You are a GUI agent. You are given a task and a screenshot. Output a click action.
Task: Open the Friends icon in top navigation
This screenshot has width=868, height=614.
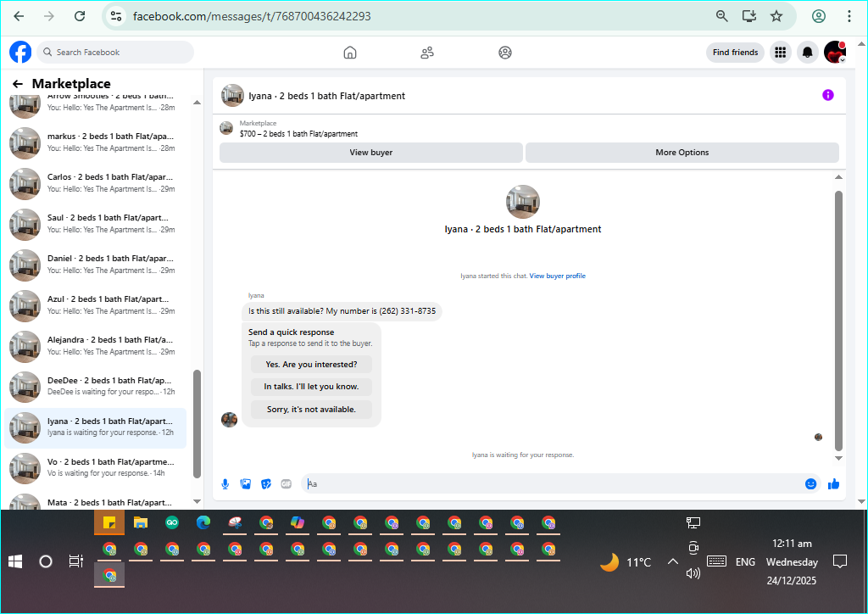point(427,53)
